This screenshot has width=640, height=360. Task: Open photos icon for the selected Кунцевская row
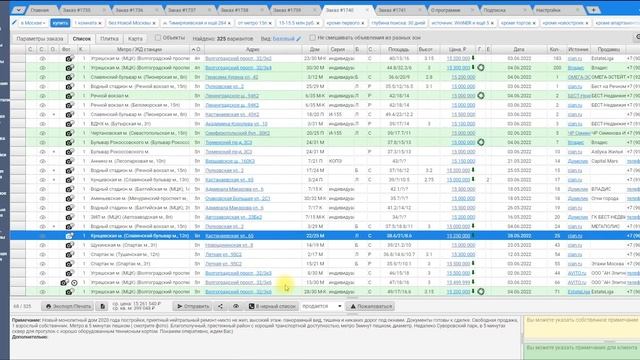click(69, 236)
